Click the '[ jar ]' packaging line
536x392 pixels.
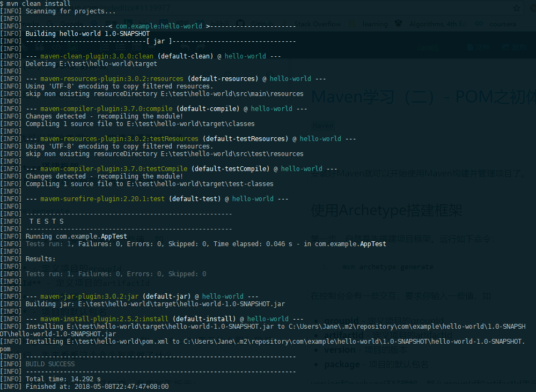click(160, 41)
